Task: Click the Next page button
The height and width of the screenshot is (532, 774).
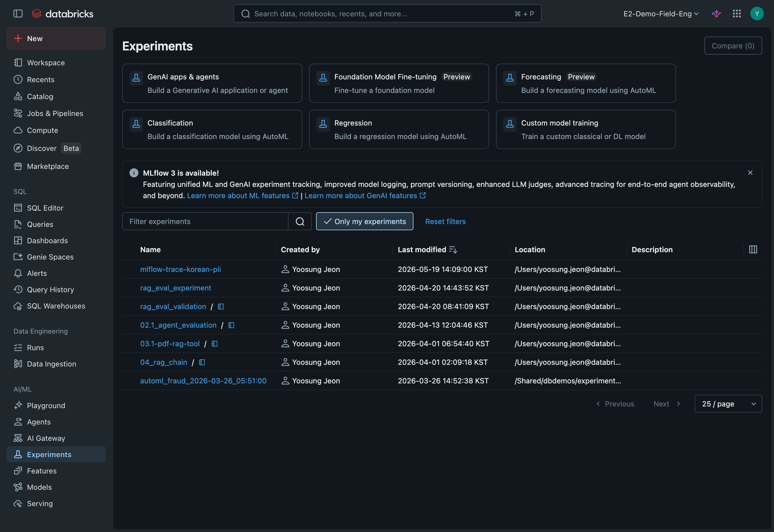Action: pos(667,404)
